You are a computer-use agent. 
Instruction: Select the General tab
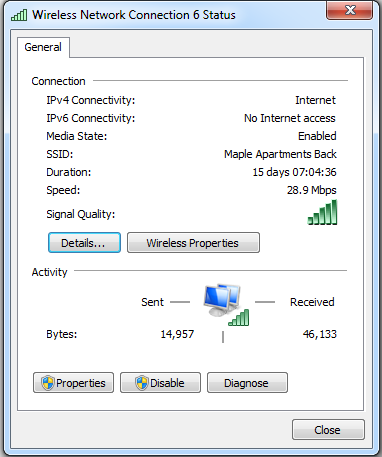(43, 47)
